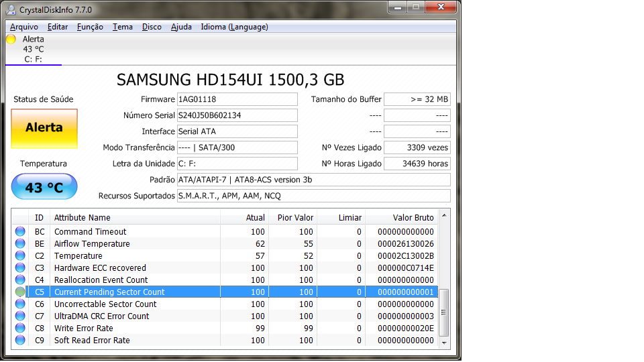Click the Limiar column header
The image size is (644, 362).
coord(341,217)
